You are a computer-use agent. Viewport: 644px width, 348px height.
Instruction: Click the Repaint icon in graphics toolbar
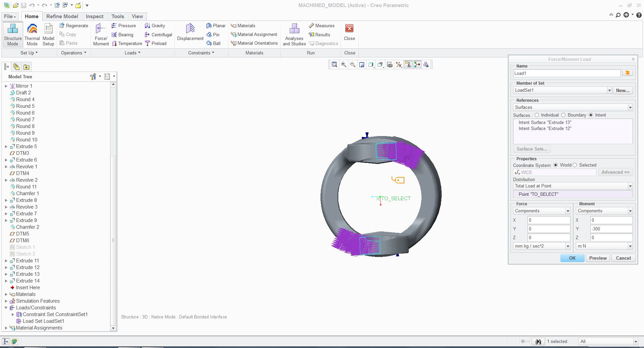pos(362,65)
